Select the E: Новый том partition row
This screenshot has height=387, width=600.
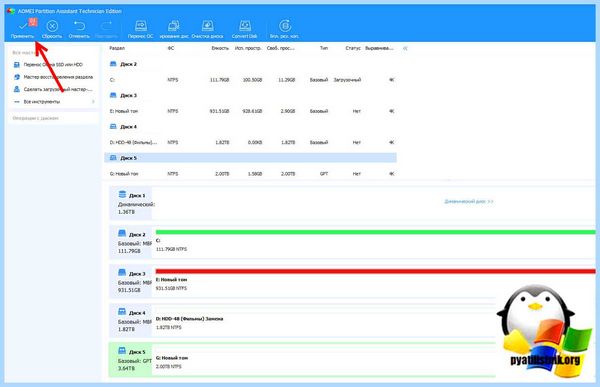coord(250,111)
